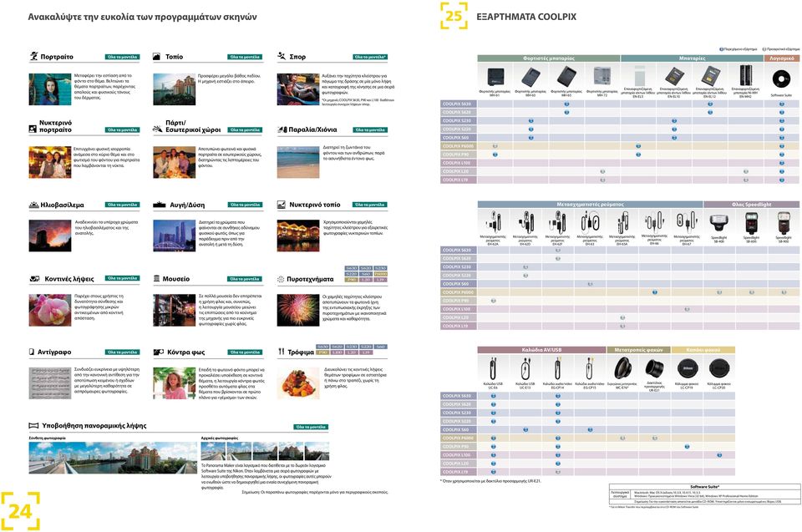The width and height of the screenshot is (802, 532).
Task: Select the EH-62A AC adapter image
Action: click(x=493, y=222)
